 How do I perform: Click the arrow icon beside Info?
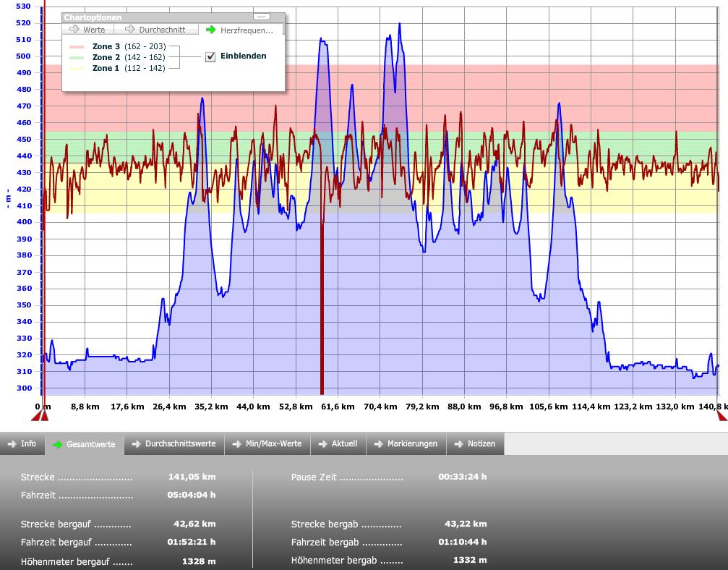click(12, 444)
